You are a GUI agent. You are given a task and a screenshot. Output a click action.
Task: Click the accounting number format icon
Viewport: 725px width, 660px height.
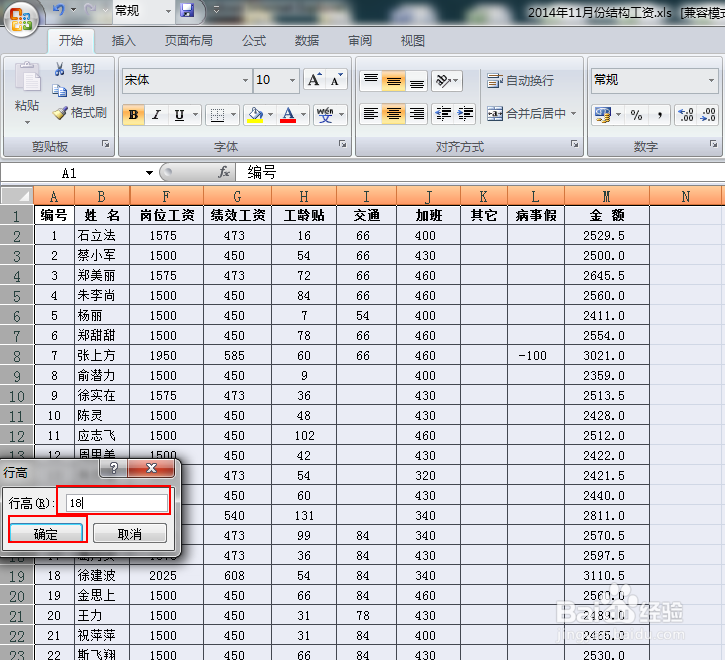pos(602,115)
